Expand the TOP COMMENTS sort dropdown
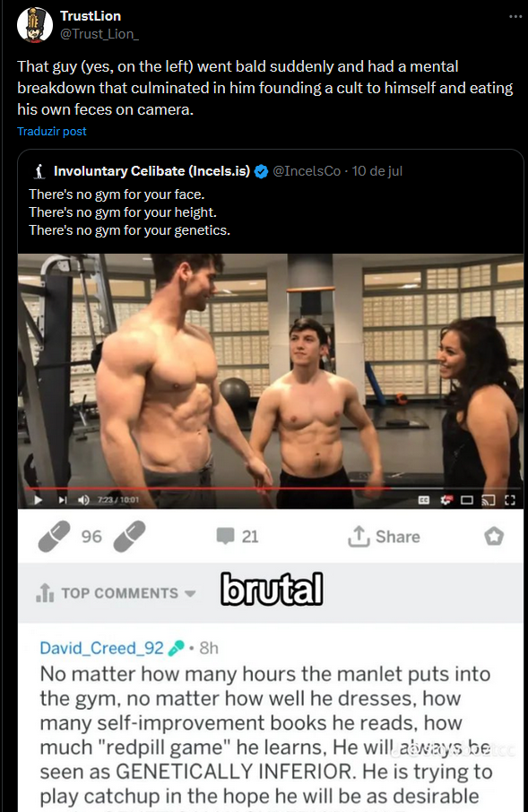528x812 pixels. tap(116, 593)
